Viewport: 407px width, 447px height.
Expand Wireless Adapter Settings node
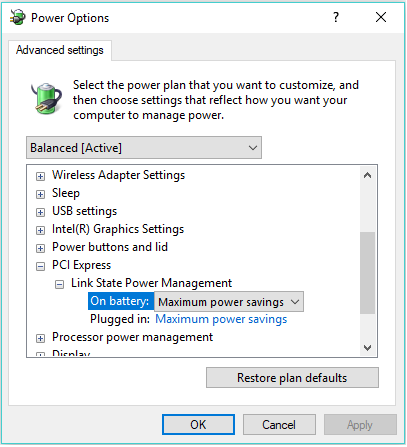(x=40, y=176)
